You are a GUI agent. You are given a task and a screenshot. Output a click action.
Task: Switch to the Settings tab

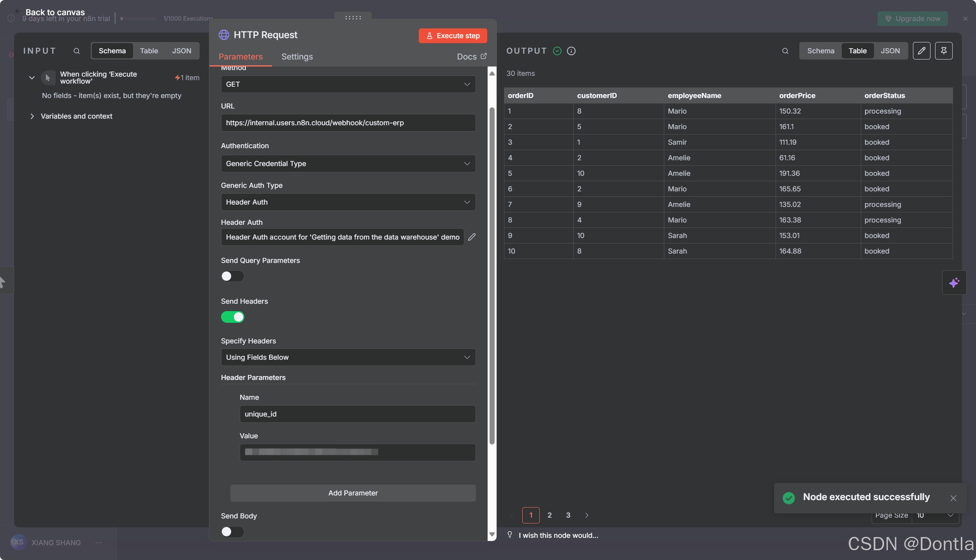(297, 57)
